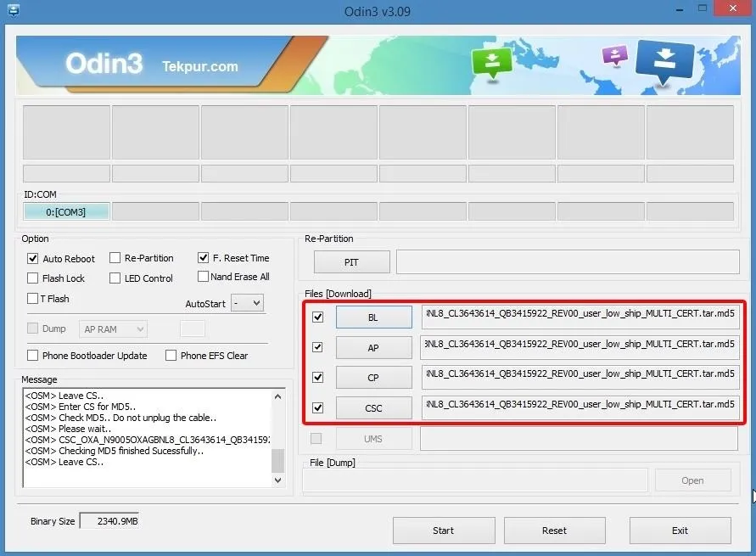
Task: Click 'Checking MD5 finished Sucessfully' log line
Action: point(115,451)
